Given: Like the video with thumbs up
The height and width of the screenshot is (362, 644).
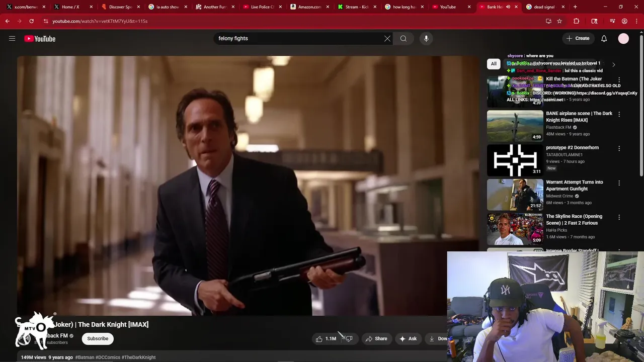Looking at the screenshot, I should pyautogui.click(x=326, y=339).
